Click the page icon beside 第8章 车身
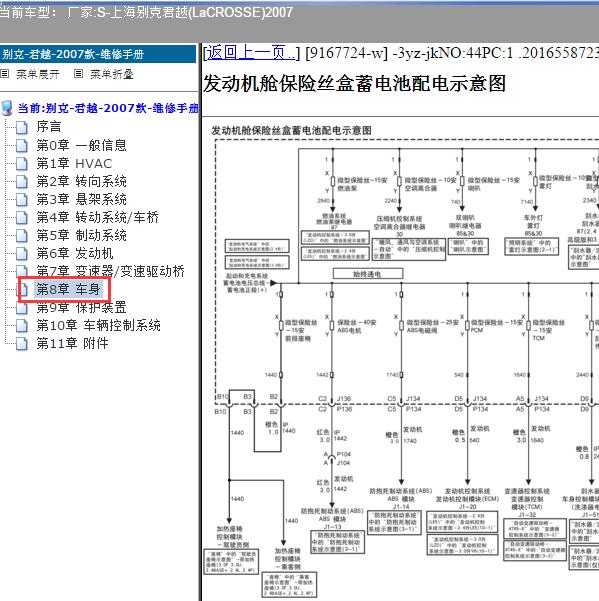The height and width of the screenshot is (601, 599). pos(23,289)
